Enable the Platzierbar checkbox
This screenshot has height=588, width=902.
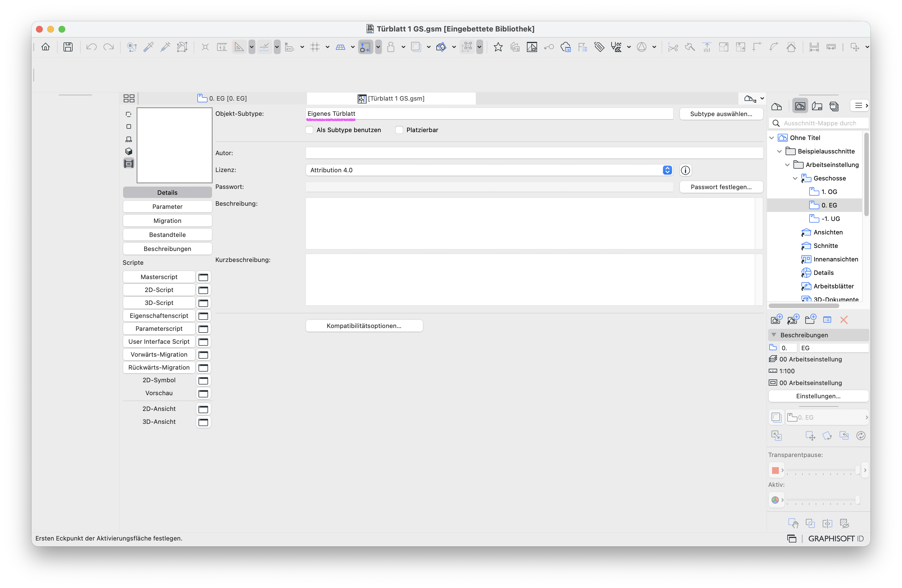[x=399, y=130]
